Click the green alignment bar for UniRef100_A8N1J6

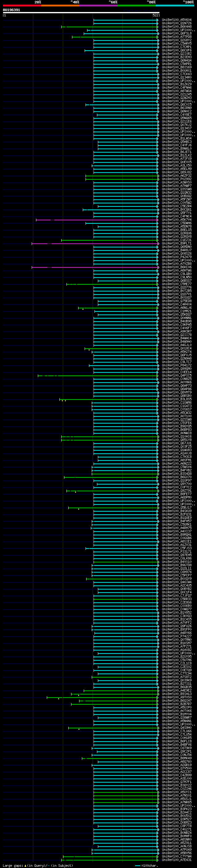(x=118, y=308)
